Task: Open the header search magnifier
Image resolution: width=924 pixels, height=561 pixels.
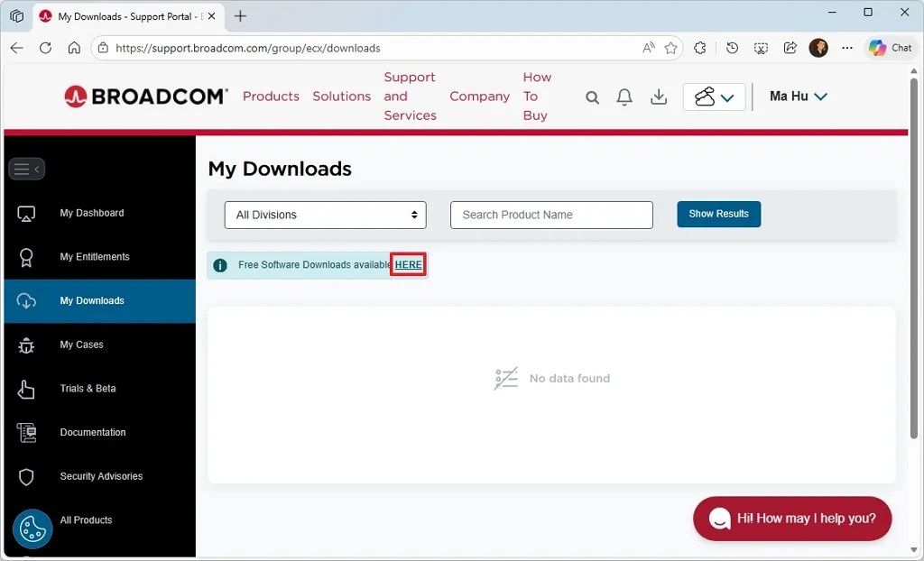Action: (x=592, y=97)
